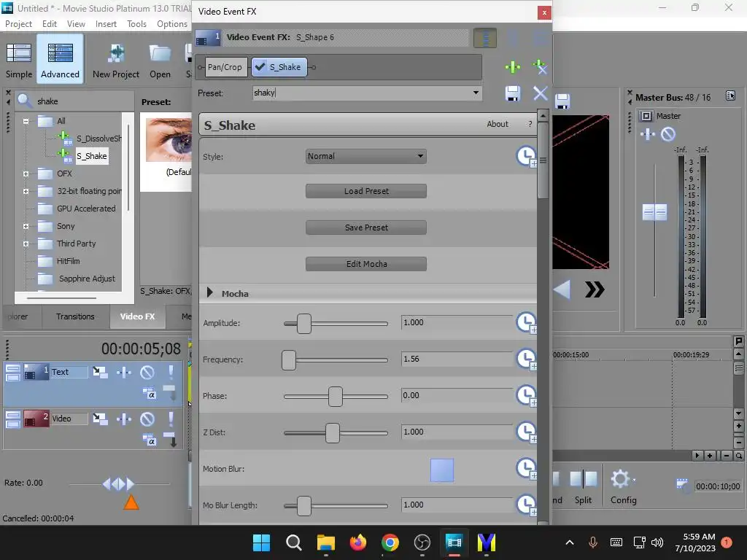The width and height of the screenshot is (747, 560).
Task: Open OBS Studio from taskbar
Action: [422, 542]
